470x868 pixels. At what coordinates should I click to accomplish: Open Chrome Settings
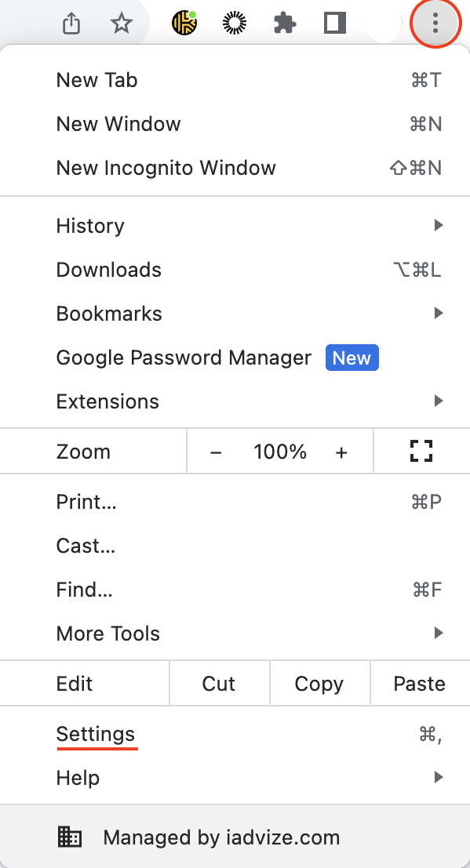tap(96, 734)
